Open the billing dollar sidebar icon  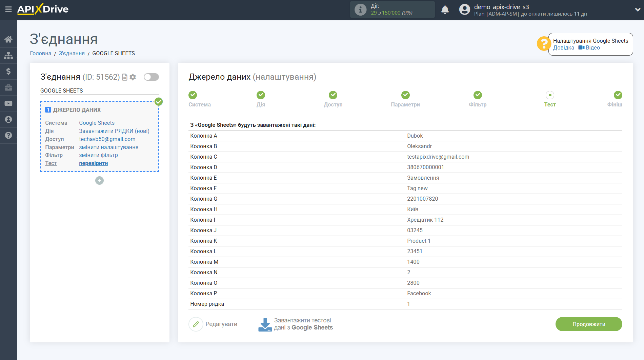pos(8,71)
